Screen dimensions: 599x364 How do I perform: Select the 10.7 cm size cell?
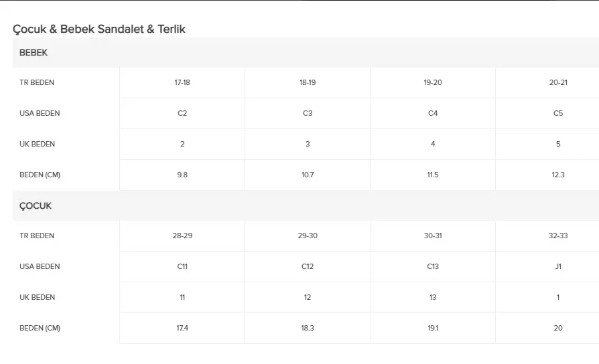(308, 175)
